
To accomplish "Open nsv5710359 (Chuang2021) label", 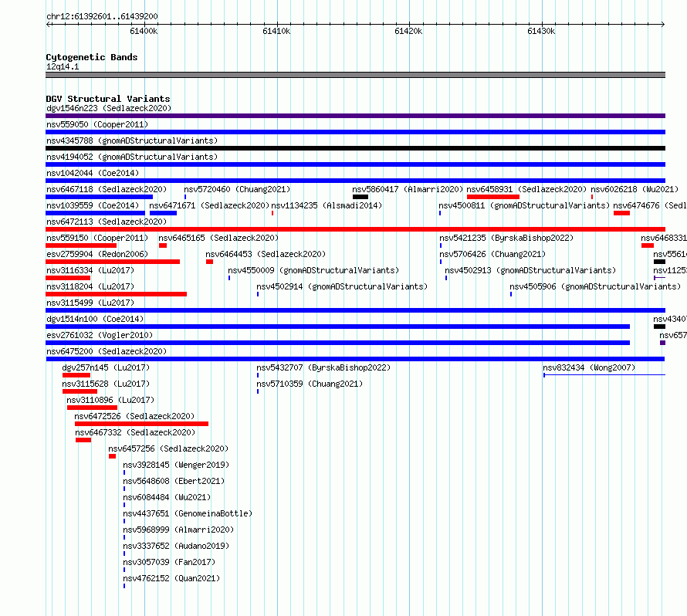I will 310,384.
